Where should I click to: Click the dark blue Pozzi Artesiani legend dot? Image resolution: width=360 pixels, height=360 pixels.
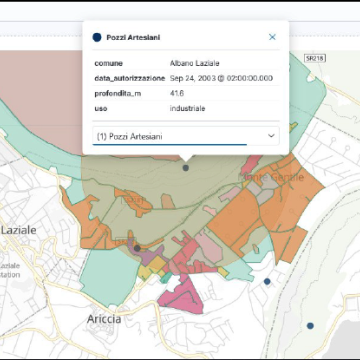pos(97,37)
